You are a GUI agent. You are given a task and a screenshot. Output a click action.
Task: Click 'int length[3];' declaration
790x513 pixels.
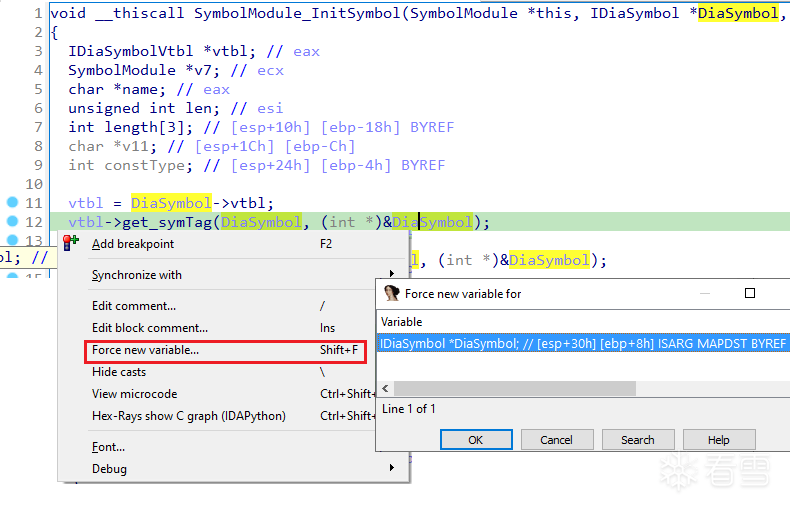130,127
